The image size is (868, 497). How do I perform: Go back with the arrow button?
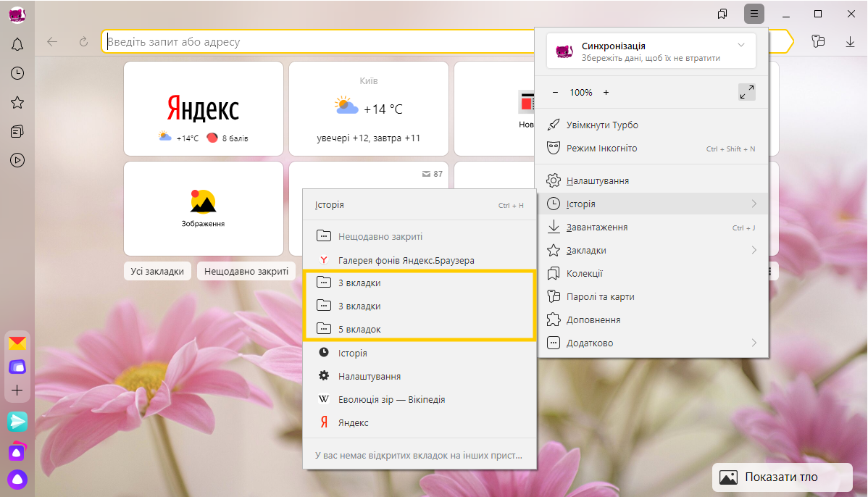(52, 41)
